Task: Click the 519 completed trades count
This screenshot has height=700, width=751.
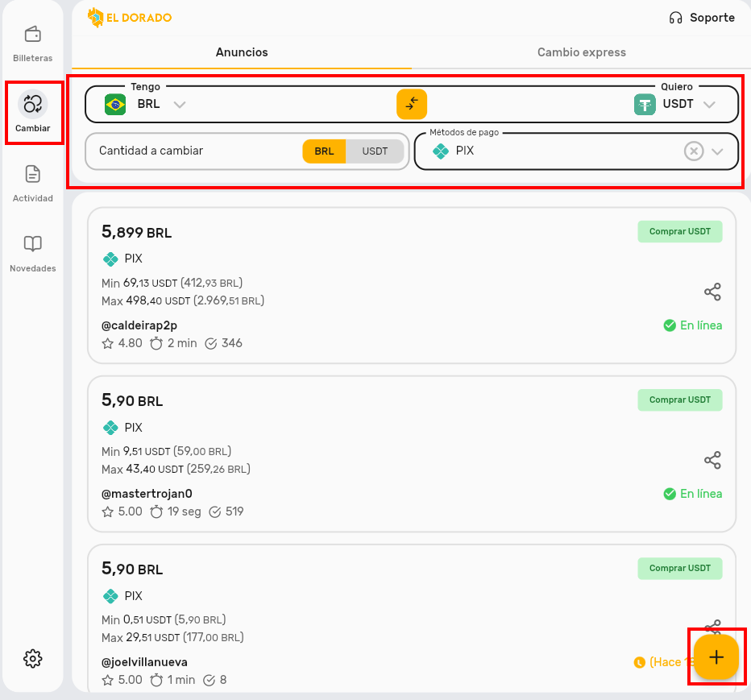Action: coord(226,512)
